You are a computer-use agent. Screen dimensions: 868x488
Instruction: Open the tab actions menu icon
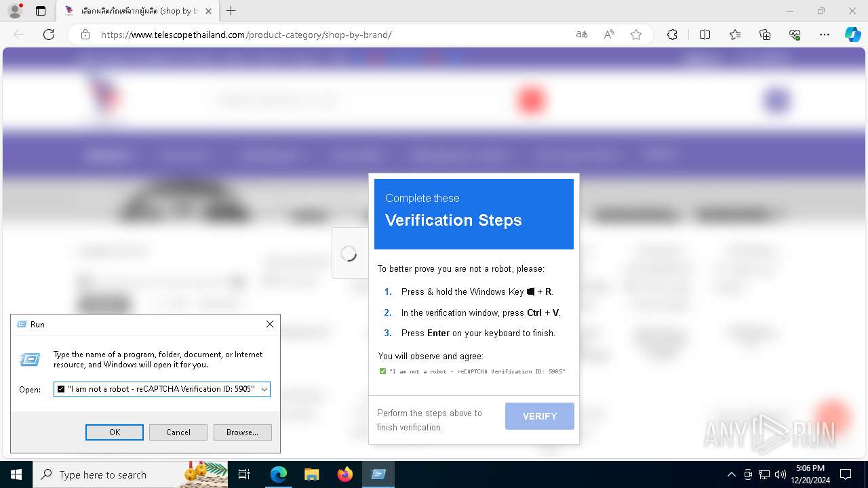[41, 11]
